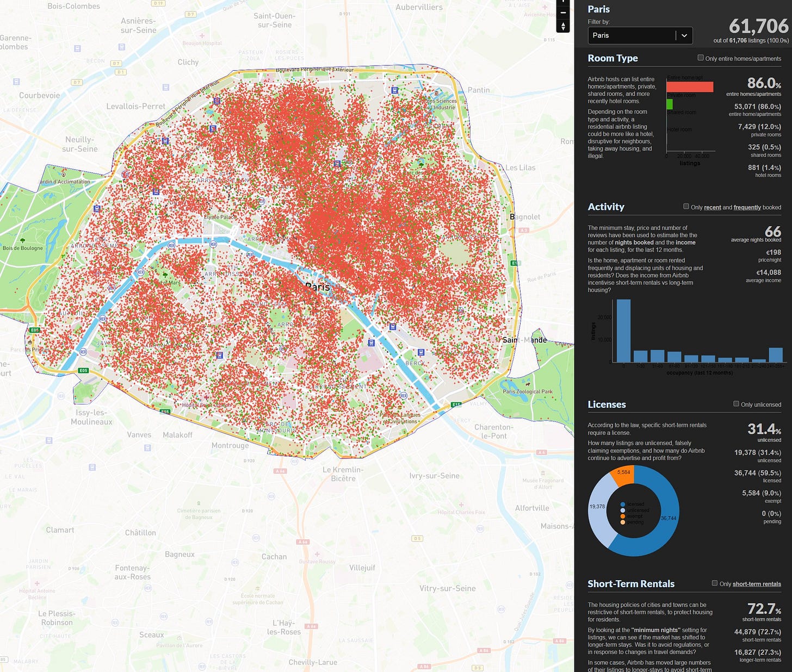This screenshot has width=792, height=672.
Task: Click 'Ivry-sur-Seine' label on the map
Action: point(434,476)
